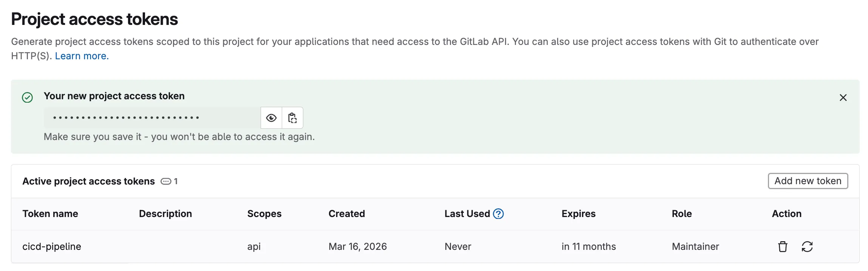Image resolution: width=868 pixels, height=271 pixels.
Task: Click the Role column header
Action: pyautogui.click(x=681, y=214)
